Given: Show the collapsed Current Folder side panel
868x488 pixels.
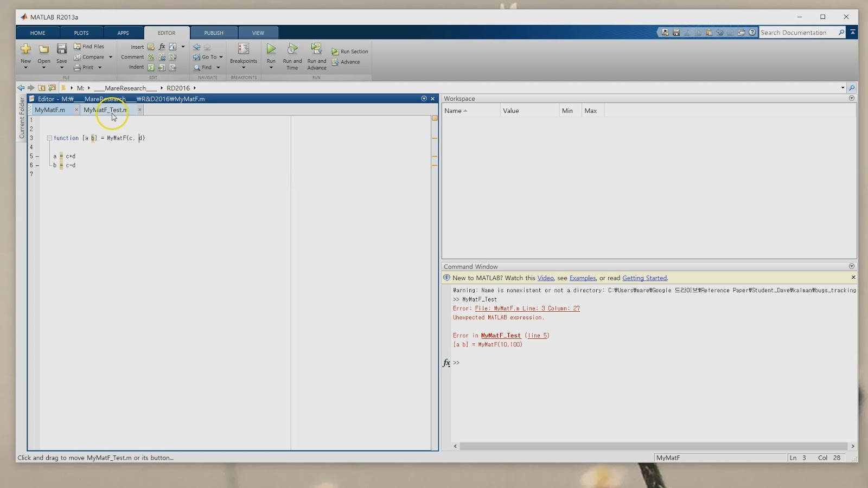Looking at the screenshot, I should [x=22, y=118].
